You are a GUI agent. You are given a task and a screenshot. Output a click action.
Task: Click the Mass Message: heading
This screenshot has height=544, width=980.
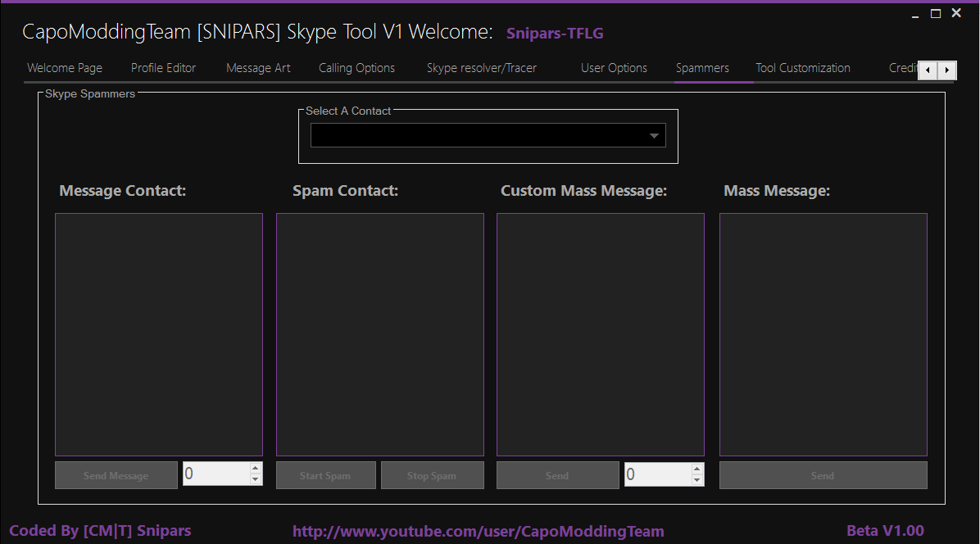777,191
